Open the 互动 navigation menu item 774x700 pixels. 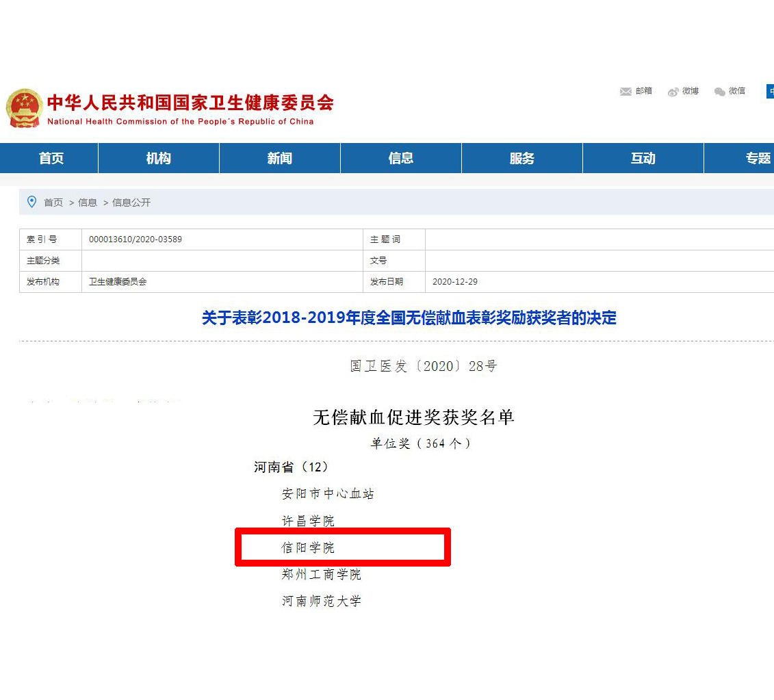coord(643,158)
